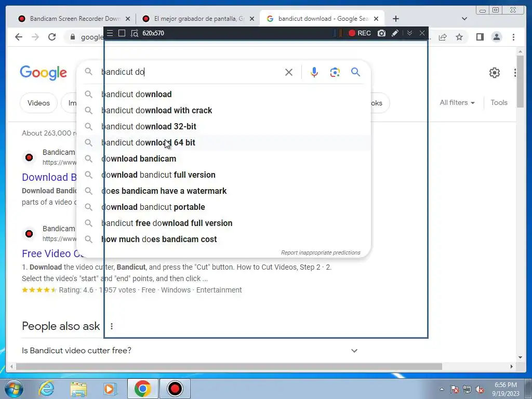Open Windows Explorer from the taskbar

(78, 389)
